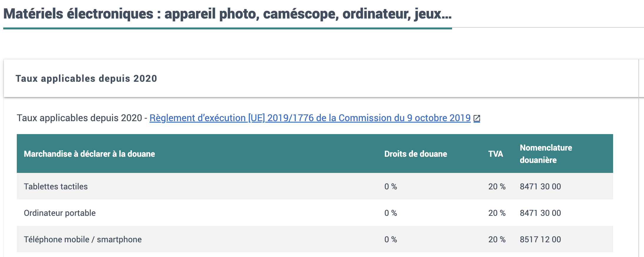
Task: Select the "Tablettes tactiles" row label
Action: tap(56, 186)
